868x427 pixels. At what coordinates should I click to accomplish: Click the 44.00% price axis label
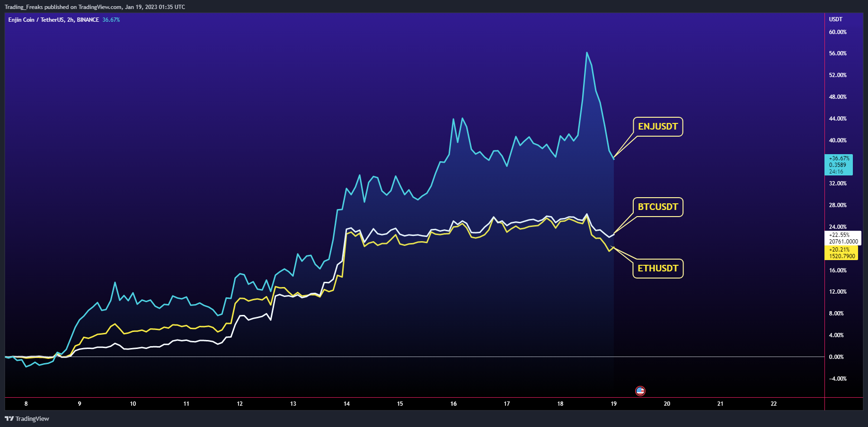838,119
